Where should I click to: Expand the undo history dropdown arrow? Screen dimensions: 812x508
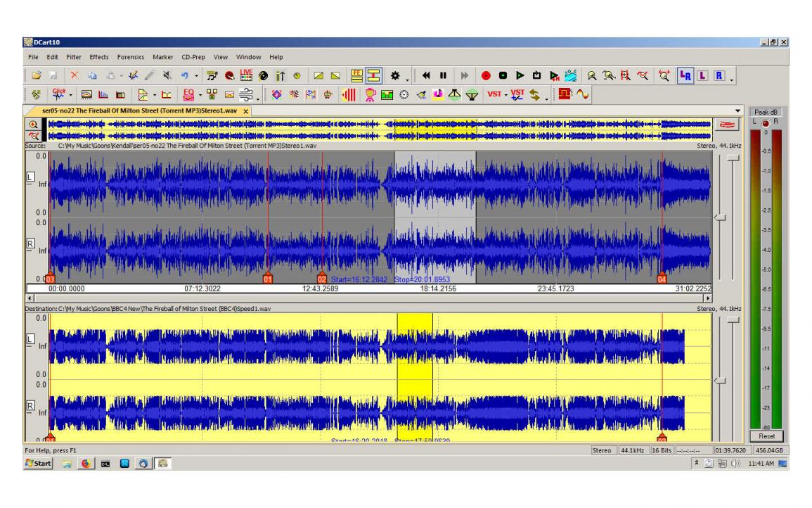196,76
